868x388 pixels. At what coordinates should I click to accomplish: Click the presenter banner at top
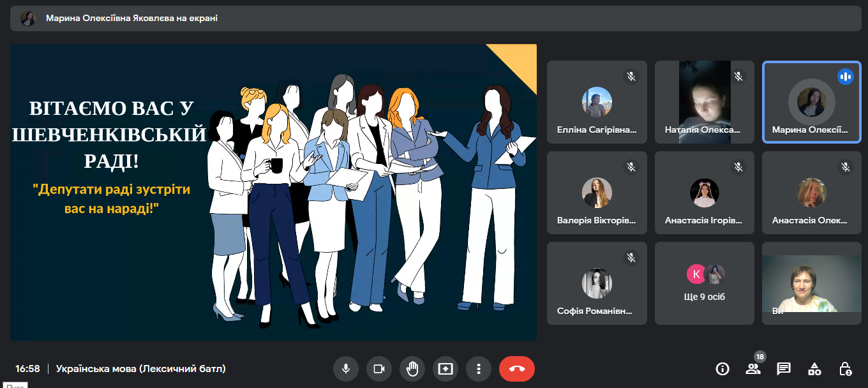pyautogui.click(x=433, y=19)
